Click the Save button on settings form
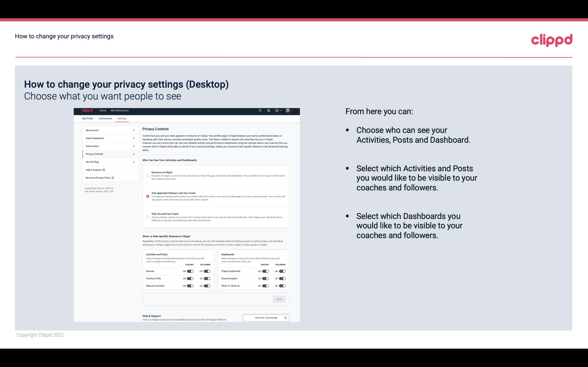The width and height of the screenshot is (588, 367). click(x=279, y=299)
